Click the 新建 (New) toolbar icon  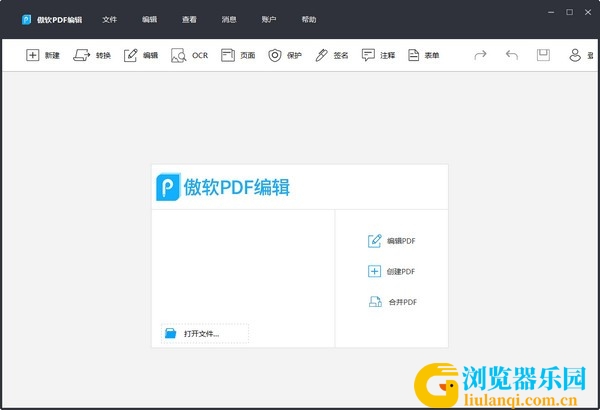point(33,55)
